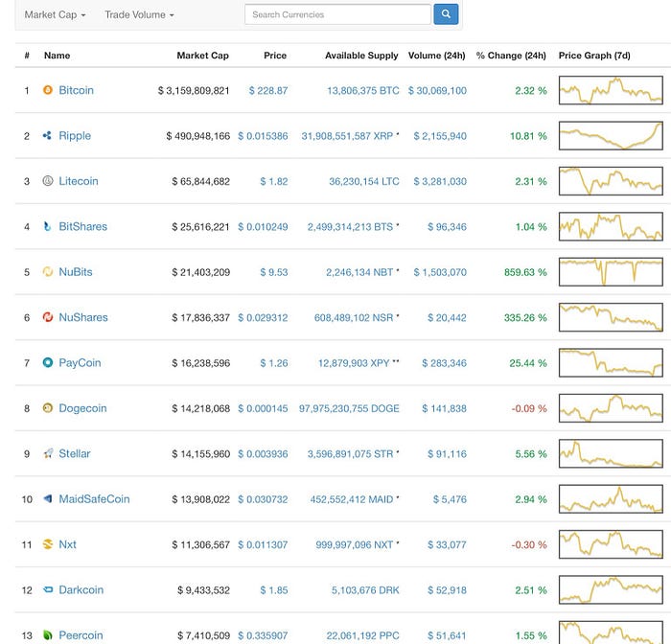View Litecoin 7-day price graph

611,181
